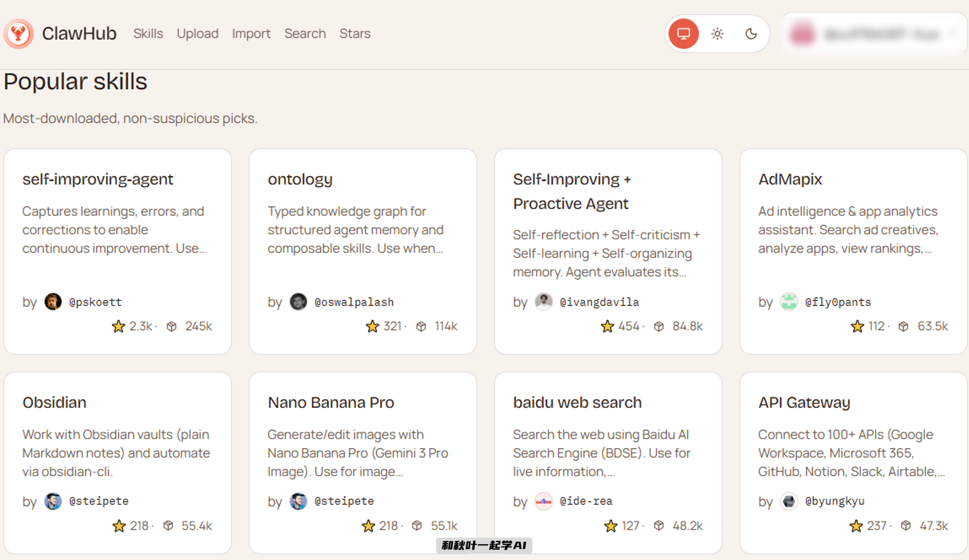
Task: Enable light theme with sun icon
Action: pos(717,34)
